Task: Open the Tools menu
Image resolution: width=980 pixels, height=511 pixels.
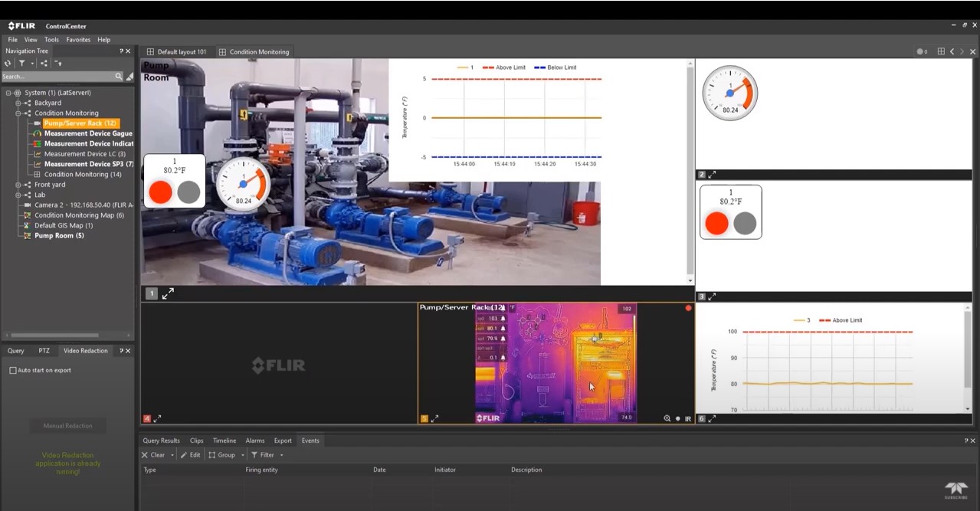Action: (x=51, y=40)
